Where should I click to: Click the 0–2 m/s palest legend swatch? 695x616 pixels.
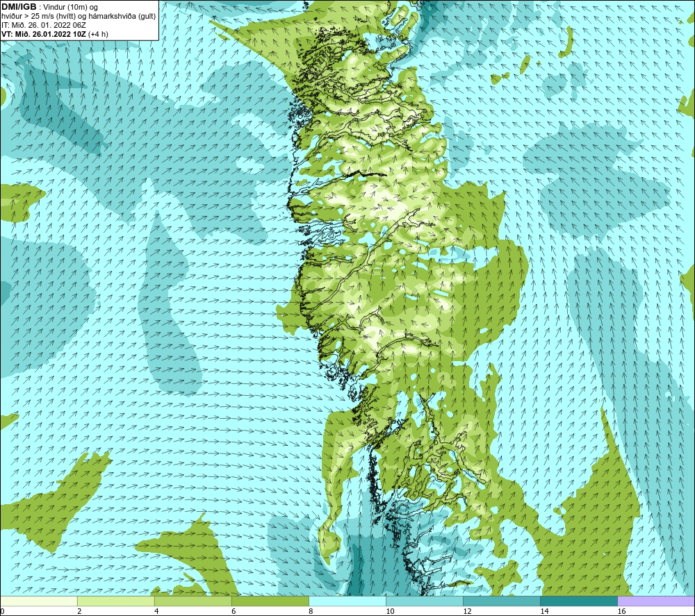[39, 601]
